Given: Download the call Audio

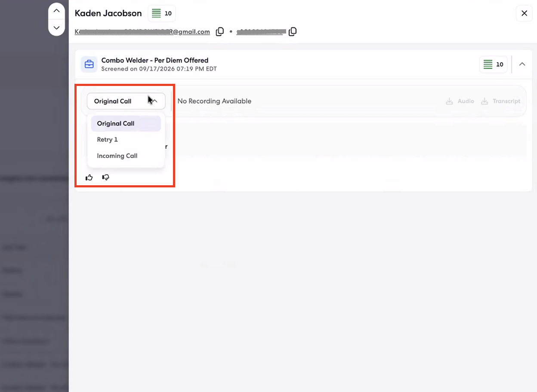Looking at the screenshot, I should click(460, 101).
